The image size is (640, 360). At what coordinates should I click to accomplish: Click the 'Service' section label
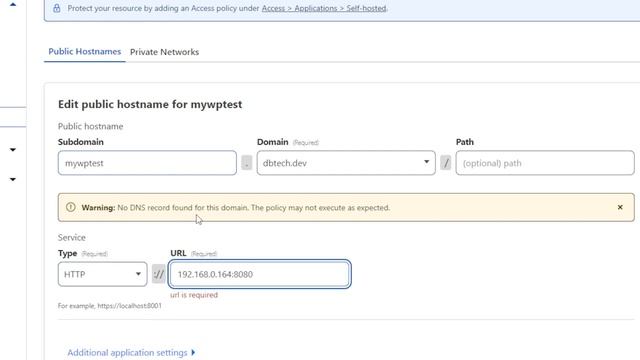point(71,238)
